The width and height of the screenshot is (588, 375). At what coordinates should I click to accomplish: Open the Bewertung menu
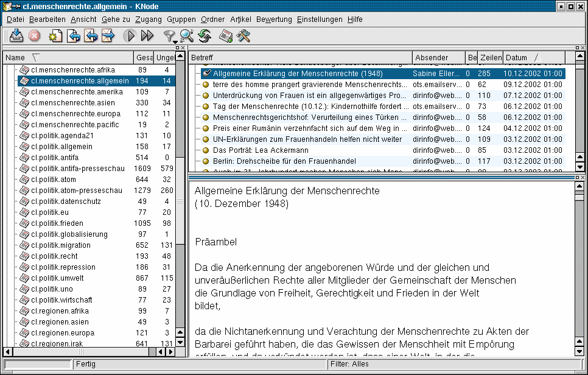click(274, 19)
